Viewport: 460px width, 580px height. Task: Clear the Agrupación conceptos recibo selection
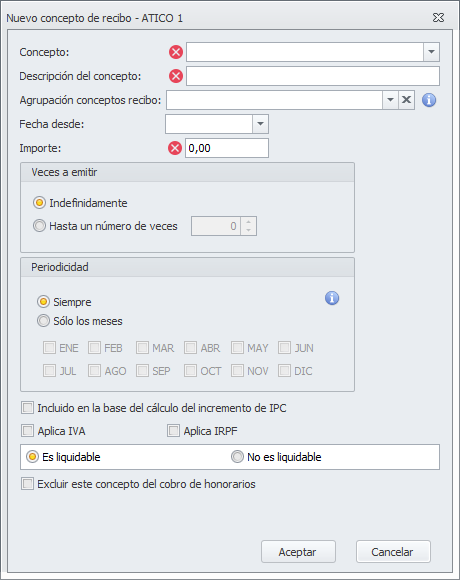tap(406, 100)
